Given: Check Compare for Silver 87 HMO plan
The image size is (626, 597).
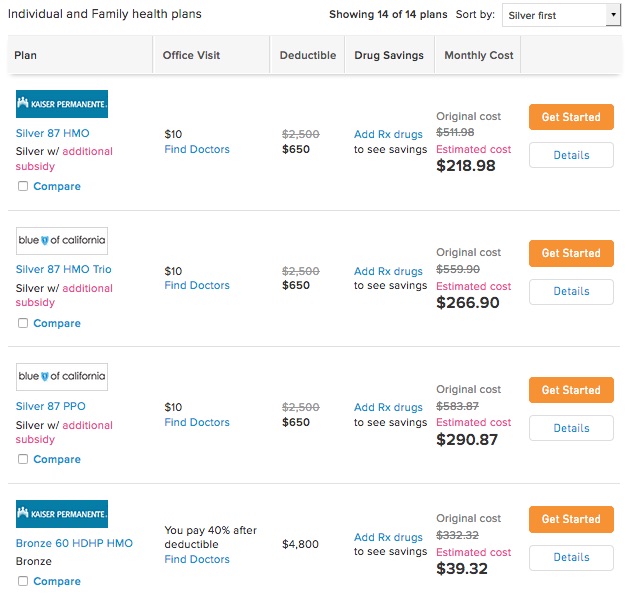Looking at the screenshot, I should pyautogui.click(x=23, y=186).
